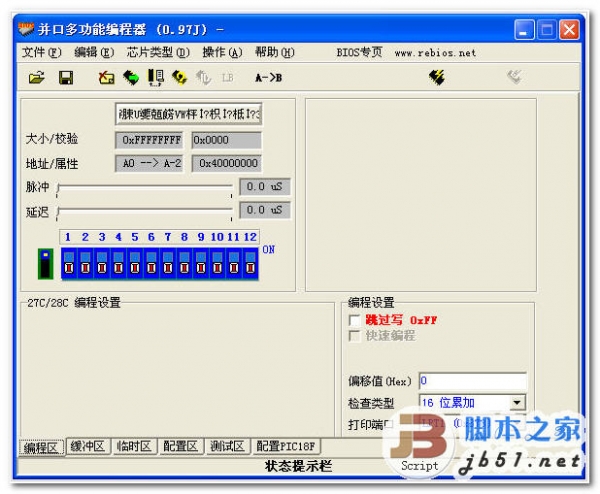Open the 帮助(H) menu
This screenshot has width=600, height=494.
point(275,52)
